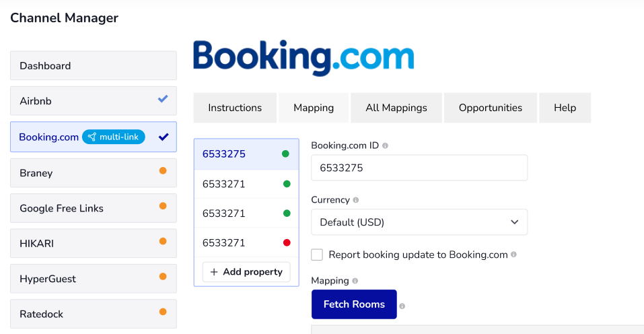The width and height of the screenshot is (644, 334).
Task: Click the multi-link badge on Booking.com
Action: [113, 137]
